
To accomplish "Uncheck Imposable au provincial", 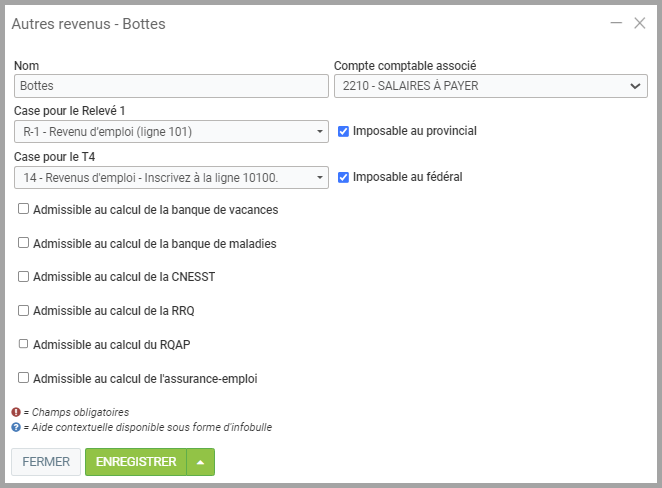I will tap(344, 131).
